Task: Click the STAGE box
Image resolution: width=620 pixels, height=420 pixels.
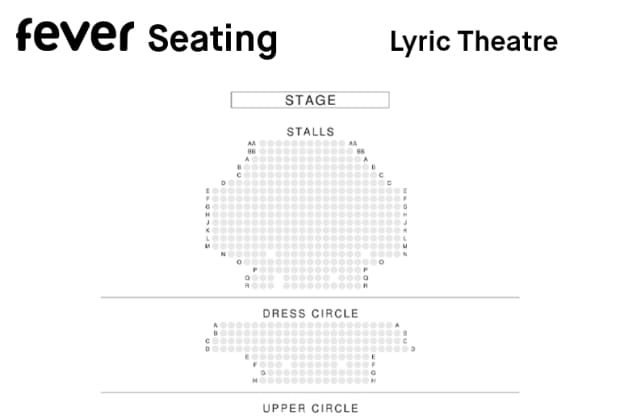Action: pos(310,100)
